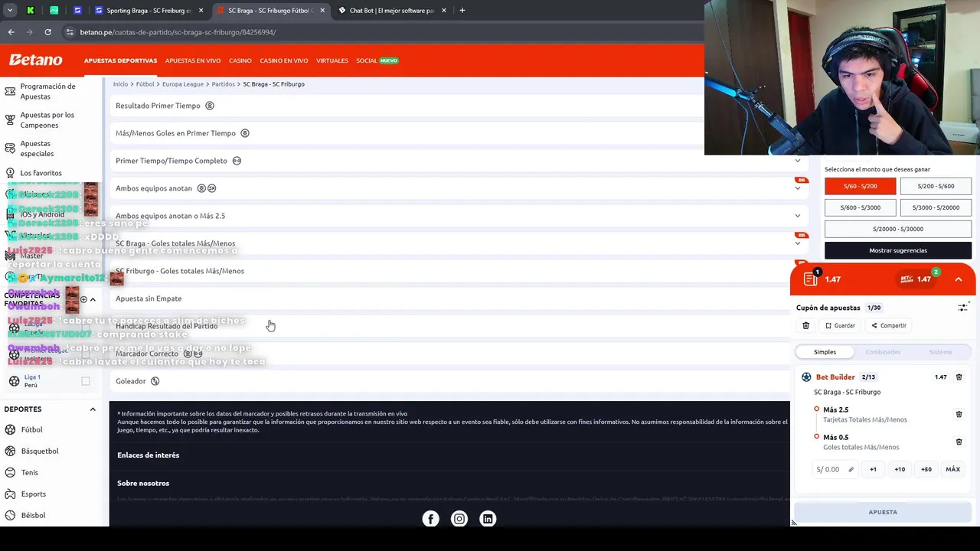
Task: Open a new browser tab
Action: 462,11
